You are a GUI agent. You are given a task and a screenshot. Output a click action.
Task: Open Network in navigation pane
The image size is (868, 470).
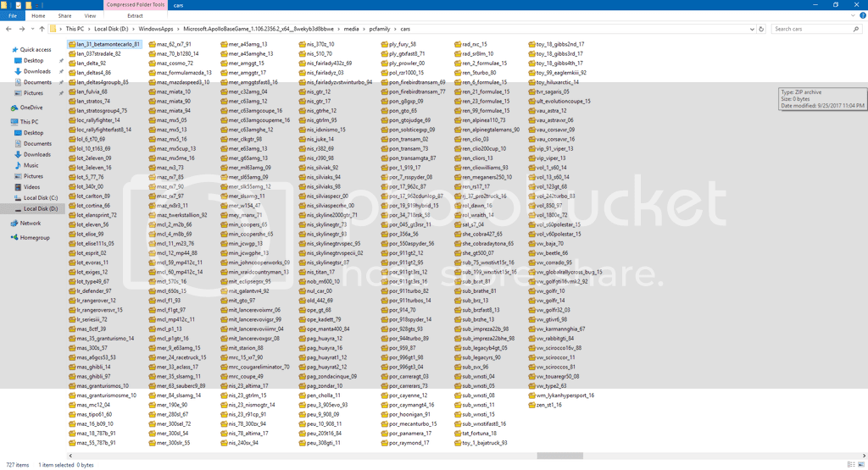[x=31, y=224]
